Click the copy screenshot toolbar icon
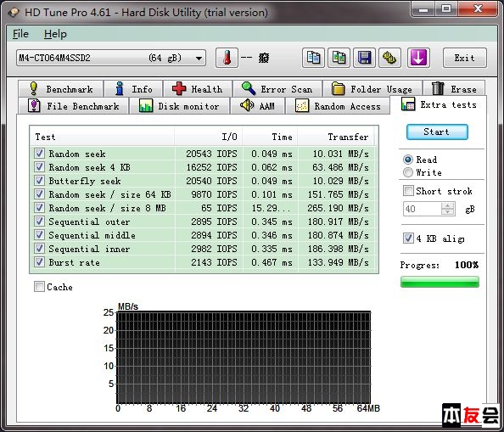The height and width of the screenshot is (432, 504). pos(339,58)
